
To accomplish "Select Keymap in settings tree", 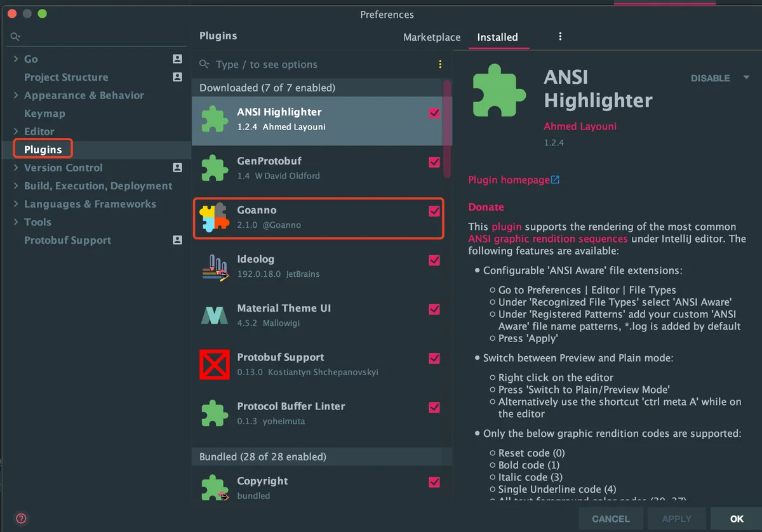I will point(44,114).
